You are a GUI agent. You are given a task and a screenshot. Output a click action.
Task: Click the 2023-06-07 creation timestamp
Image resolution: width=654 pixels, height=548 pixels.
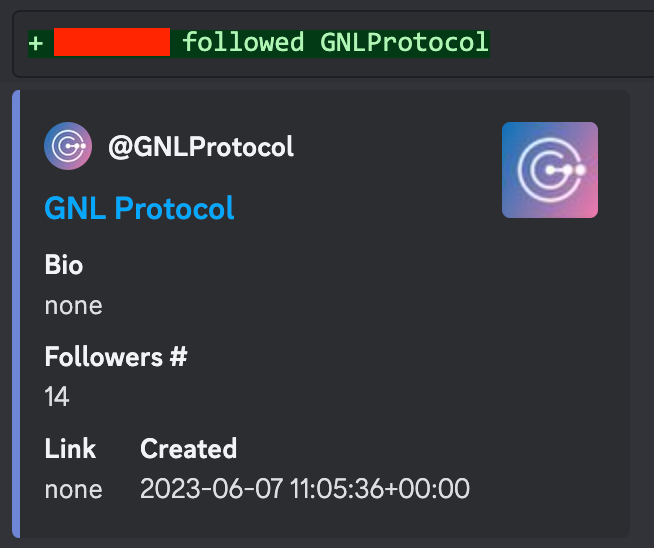click(305, 489)
